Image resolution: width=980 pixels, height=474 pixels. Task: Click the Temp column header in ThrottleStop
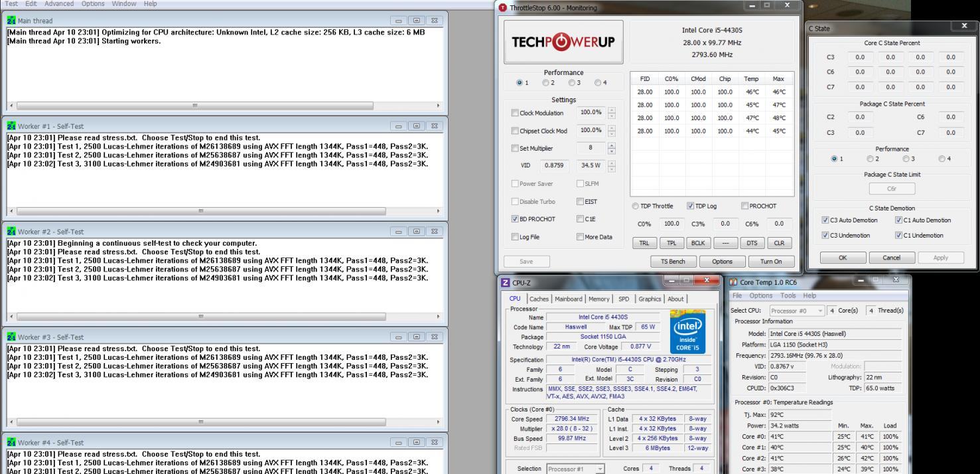[751, 79]
